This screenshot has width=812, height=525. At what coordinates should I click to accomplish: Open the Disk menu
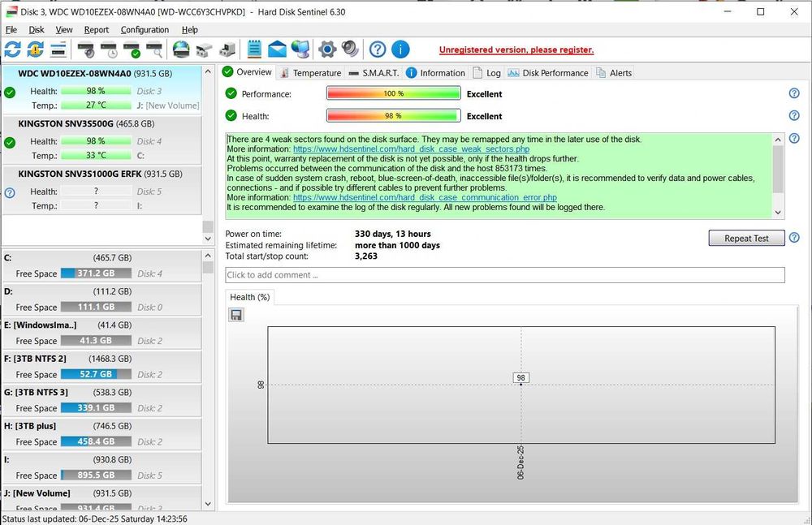[37, 29]
